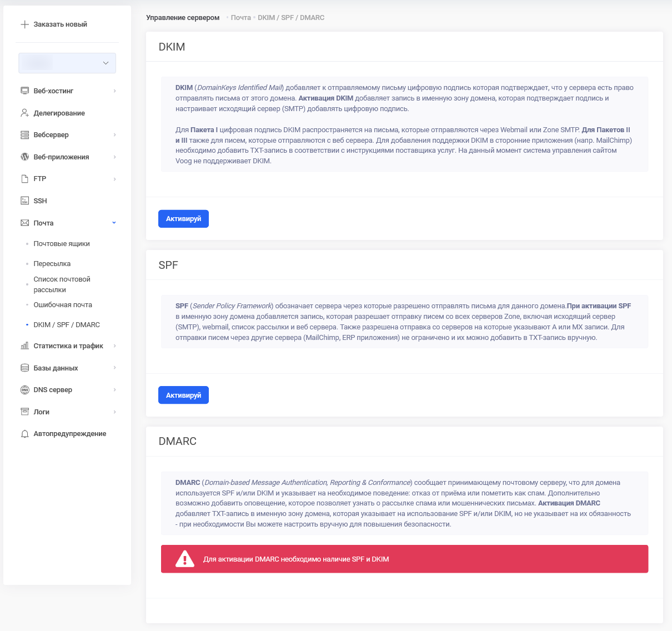This screenshot has height=631, width=672.
Task: Click Управление сервером breadcrumb link
Action: click(x=183, y=18)
